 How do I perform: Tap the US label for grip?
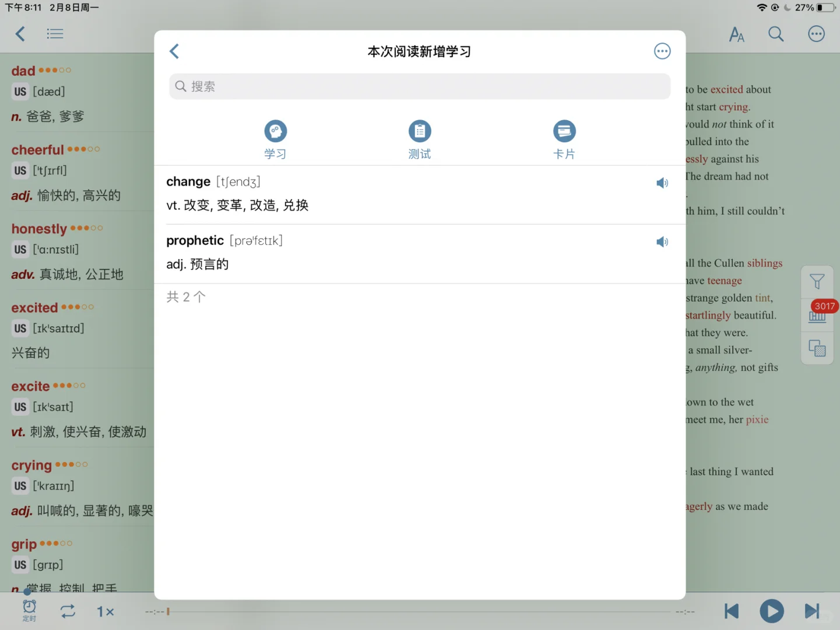click(20, 565)
